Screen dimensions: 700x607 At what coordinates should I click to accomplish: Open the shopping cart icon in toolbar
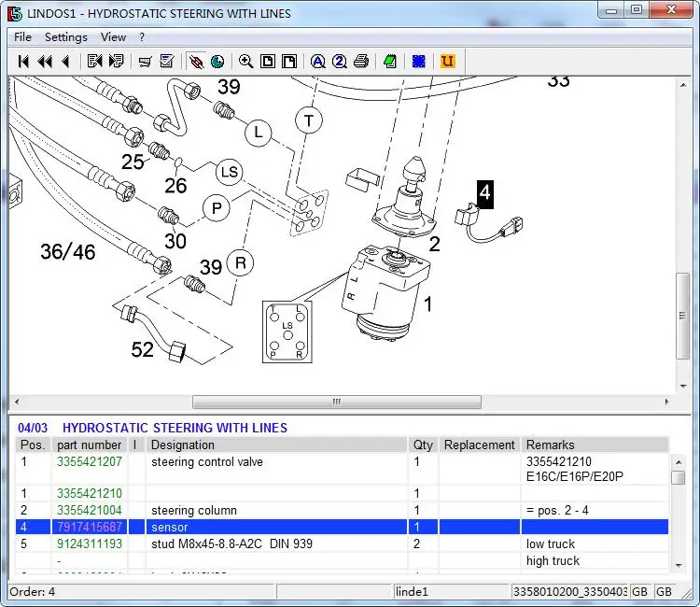[x=146, y=62]
